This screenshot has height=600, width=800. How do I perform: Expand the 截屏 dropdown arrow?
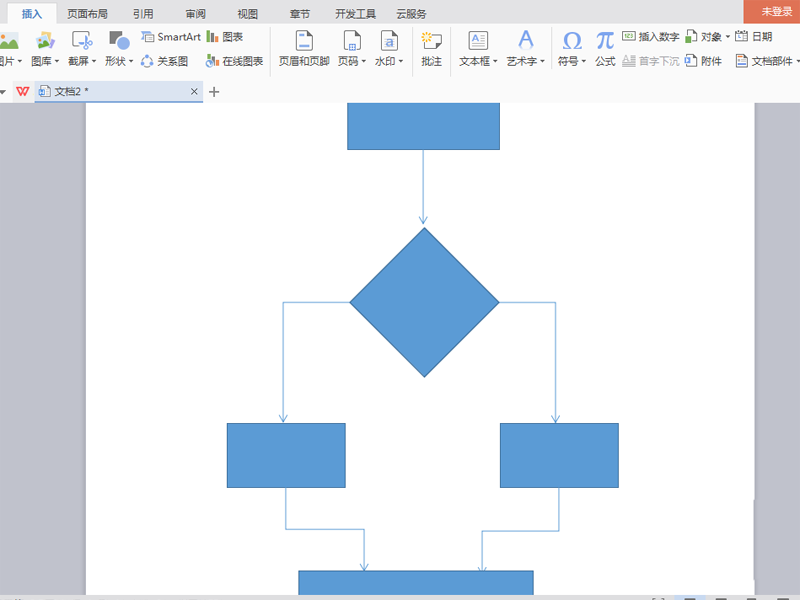(x=94, y=61)
